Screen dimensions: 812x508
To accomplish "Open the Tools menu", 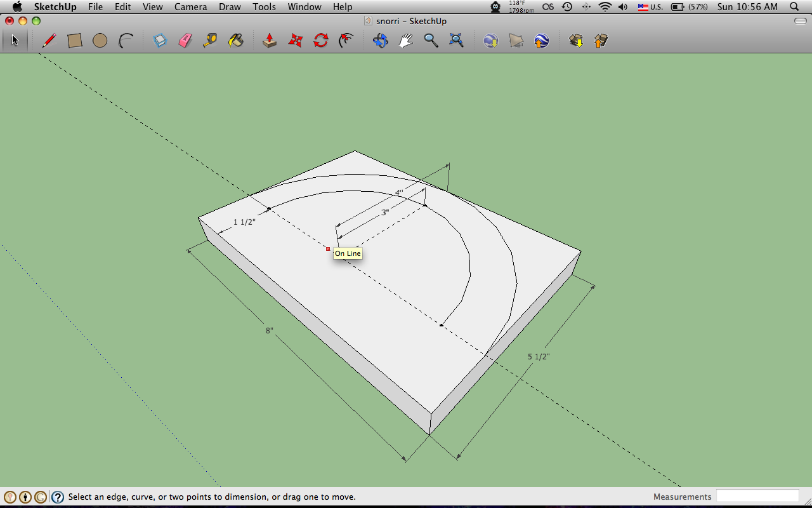I will click(264, 7).
